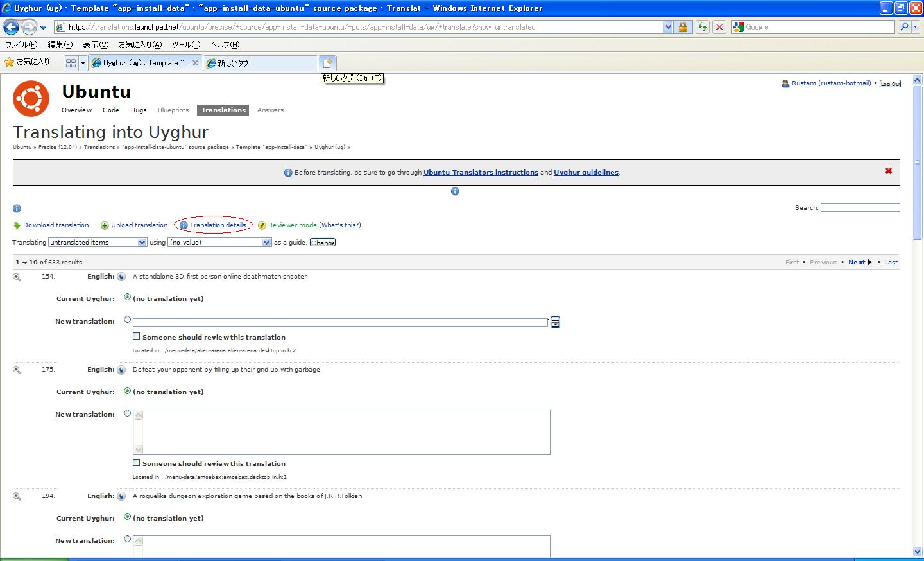Viewport: 924px width, 561px height.
Task: Click the info icon below the notice box
Action: (x=455, y=191)
